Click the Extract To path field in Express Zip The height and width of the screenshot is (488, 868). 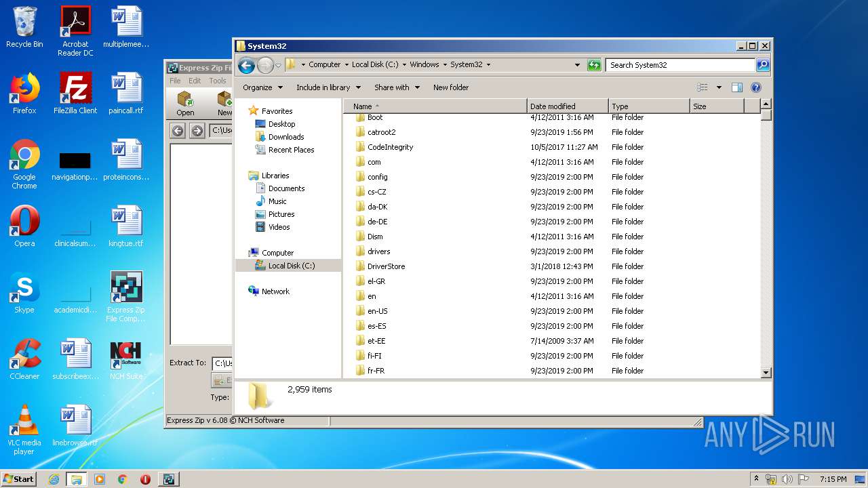[x=222, y=363]
